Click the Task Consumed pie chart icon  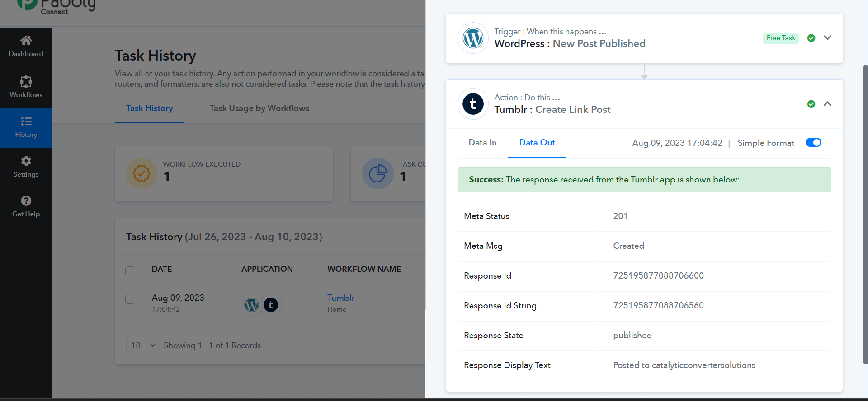(x=377, y=173)
